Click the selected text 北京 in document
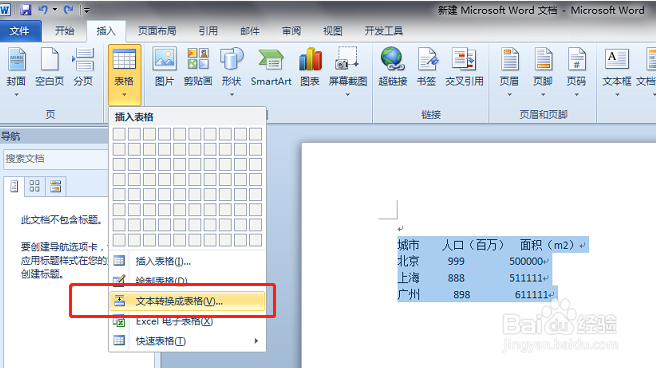This screenshot has height=368, width=656. point(408,261)
